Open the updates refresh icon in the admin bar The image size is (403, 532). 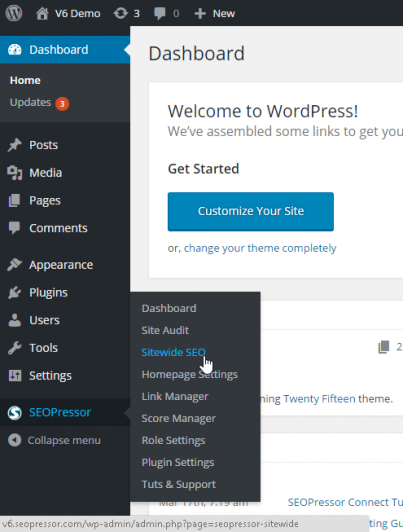click(x=120, y=14)
